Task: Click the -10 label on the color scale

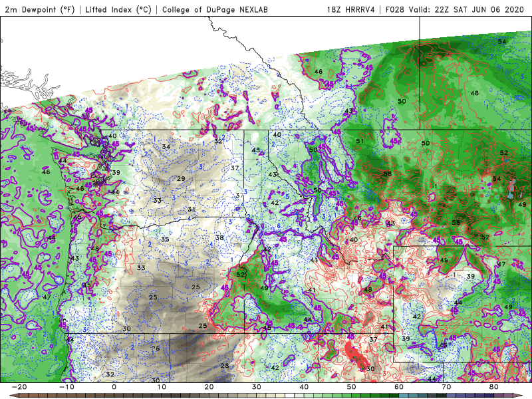Action: [x=66, y=387]
